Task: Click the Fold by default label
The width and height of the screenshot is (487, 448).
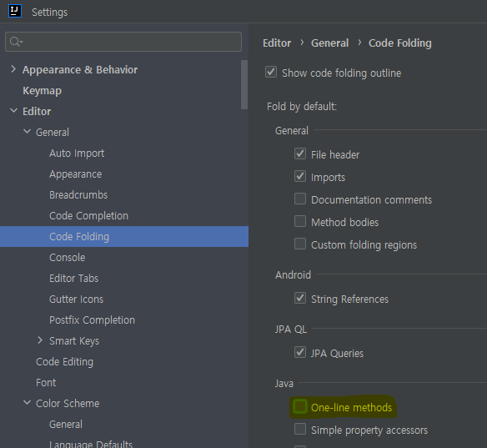Action: coord(302,107)
